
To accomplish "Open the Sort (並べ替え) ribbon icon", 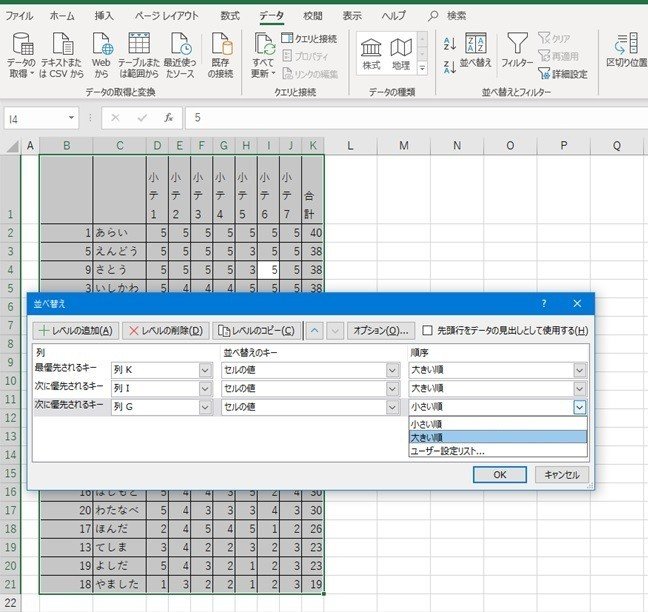I will (476, 50).
